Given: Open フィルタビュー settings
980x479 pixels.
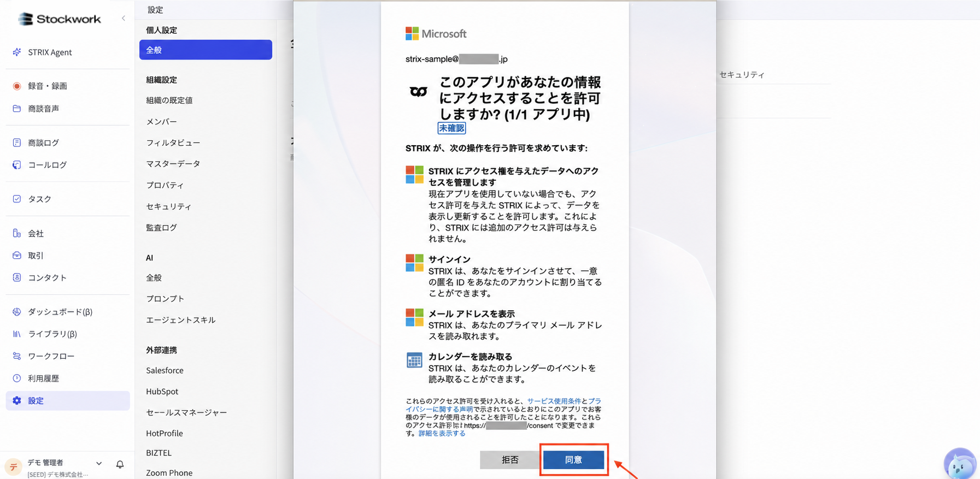Looking at the screenshot, I should pyautogui.click(x=173, y=143).
